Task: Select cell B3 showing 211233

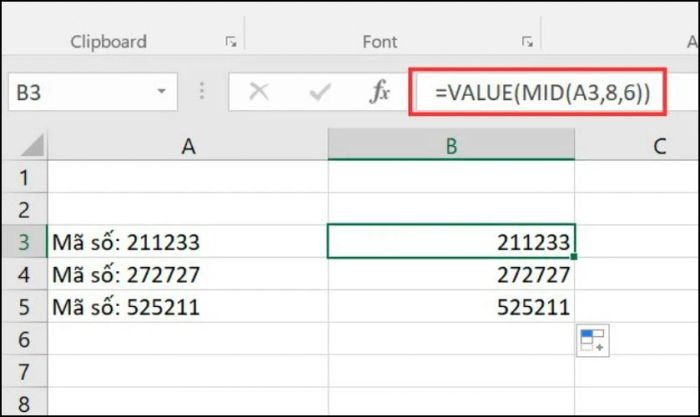Action: point(451,242)
